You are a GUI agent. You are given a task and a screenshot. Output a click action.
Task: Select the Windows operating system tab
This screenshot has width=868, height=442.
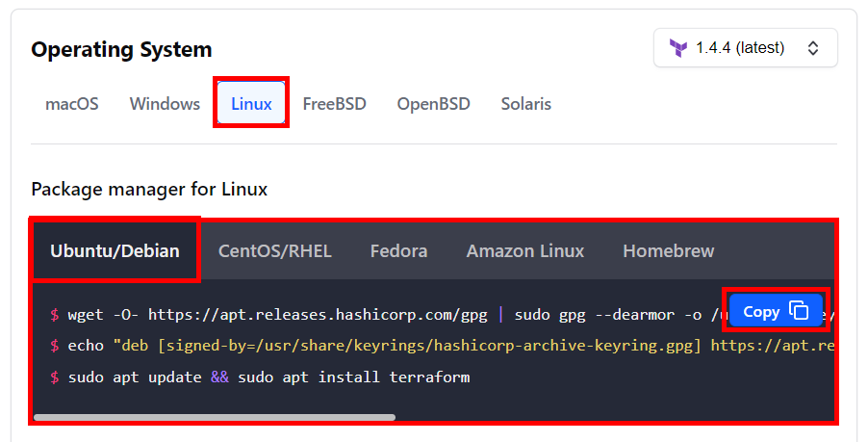click(165, 104)
